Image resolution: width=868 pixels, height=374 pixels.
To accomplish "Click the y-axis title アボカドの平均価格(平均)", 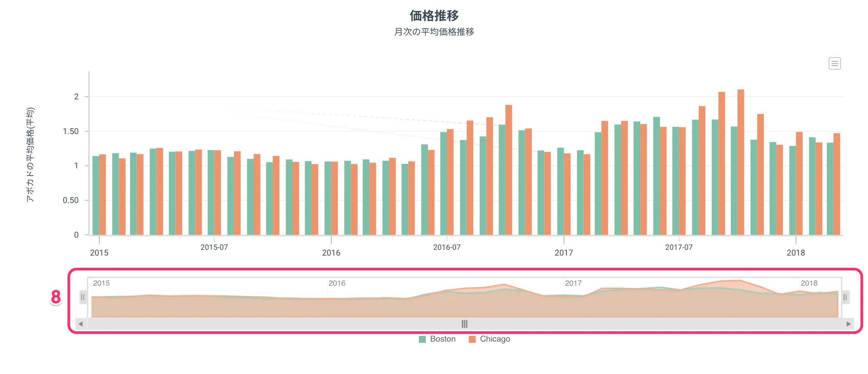I will pos(30,155).
